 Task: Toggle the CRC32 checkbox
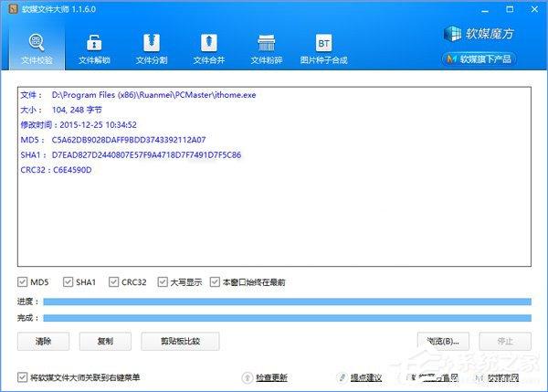click(x=113, y=281)
